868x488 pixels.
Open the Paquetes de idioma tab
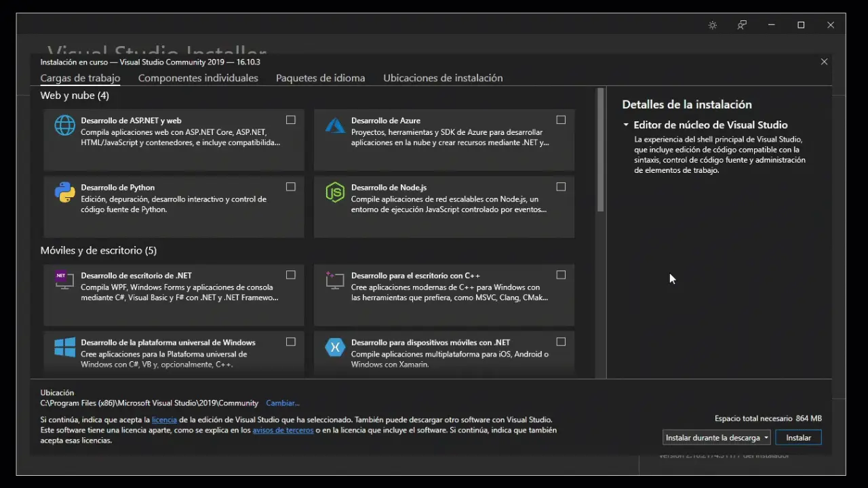[320, 78]
